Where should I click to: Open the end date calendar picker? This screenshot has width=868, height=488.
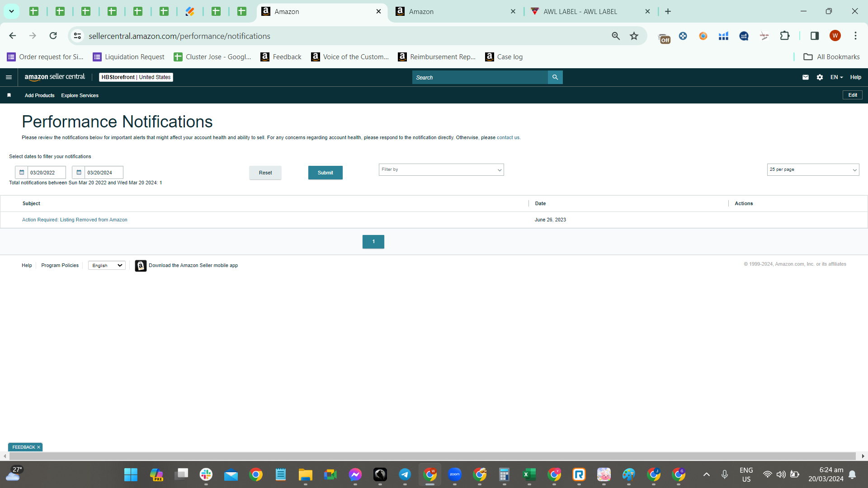coord(79,173)
